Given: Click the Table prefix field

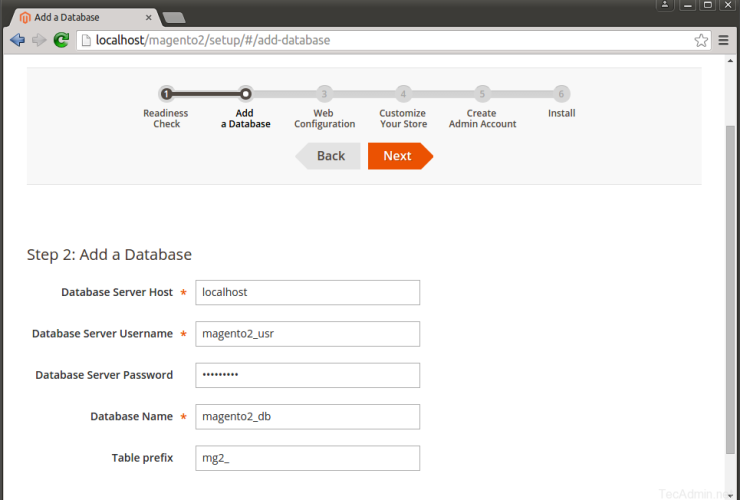Looking at the screenshot, I should coord(307,458).
